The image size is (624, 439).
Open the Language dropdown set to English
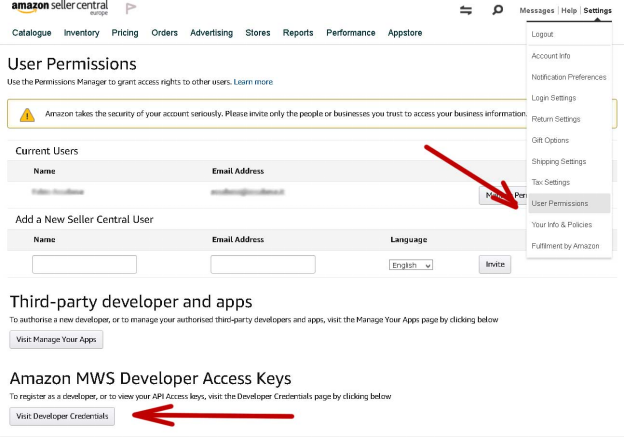coord(411,265)
